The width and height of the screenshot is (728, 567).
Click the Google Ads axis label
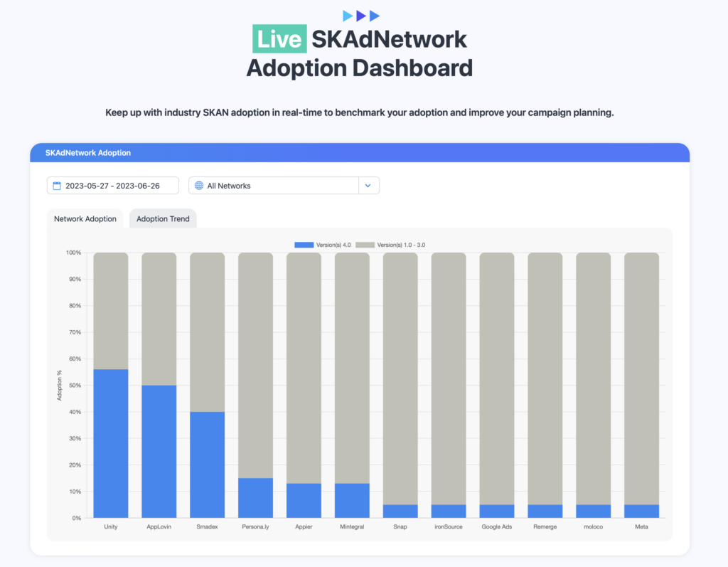point(497,526)
